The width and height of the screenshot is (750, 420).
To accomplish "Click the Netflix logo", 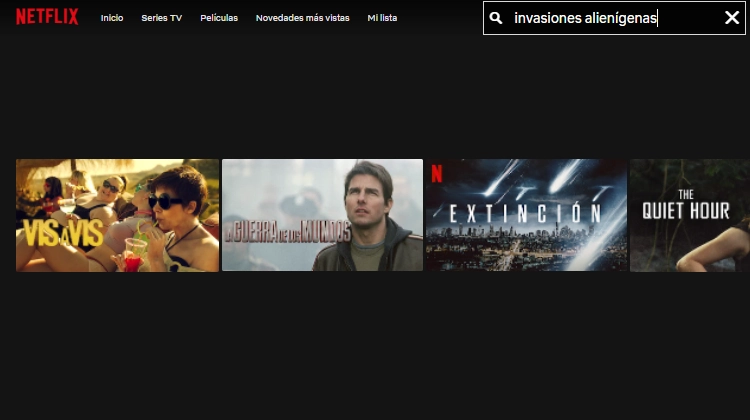I will [47, 17].
